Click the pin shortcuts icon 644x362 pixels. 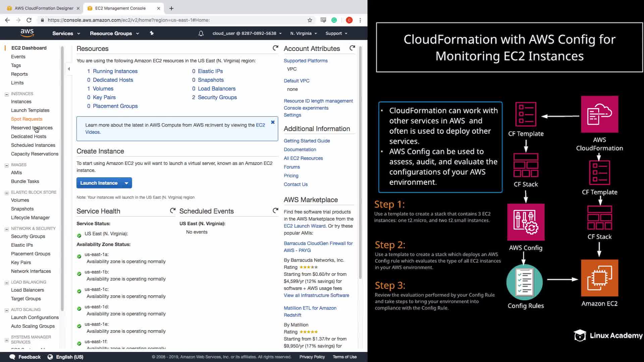click(x=152, y=33)
